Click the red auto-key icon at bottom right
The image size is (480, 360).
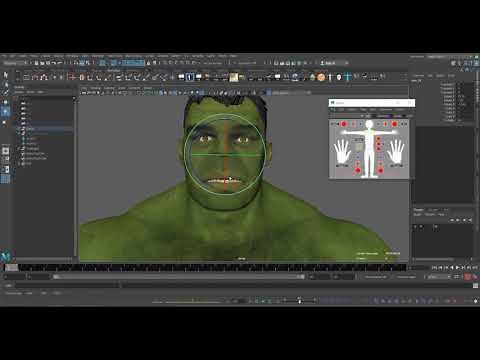tap(468, 277)
